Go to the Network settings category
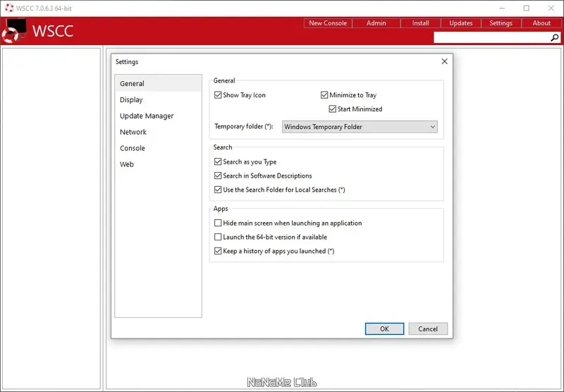Image resolution: width=564 pixels, height=392 pixels. click(x=158, y=132)
